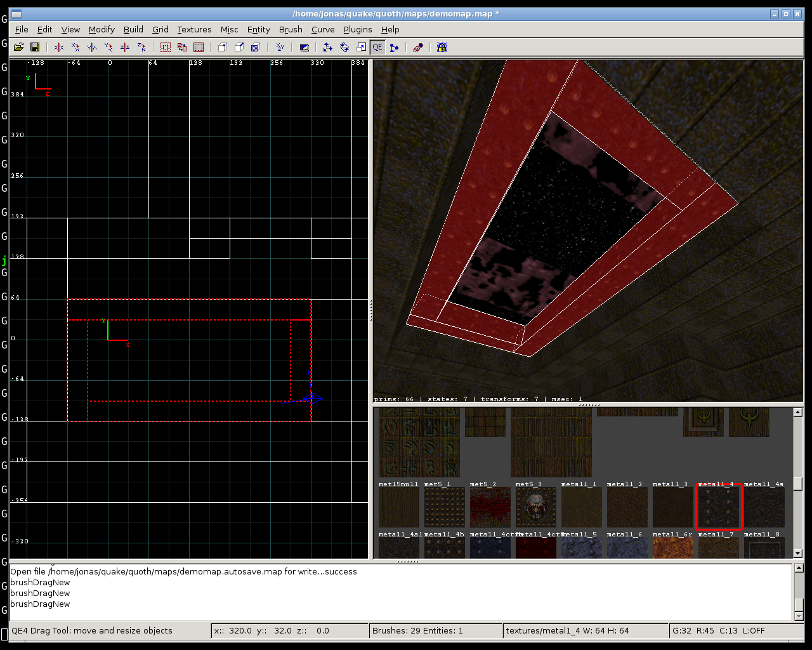Toggle the QE resize tool button
The image size is (812, 650).
point(377,47)
